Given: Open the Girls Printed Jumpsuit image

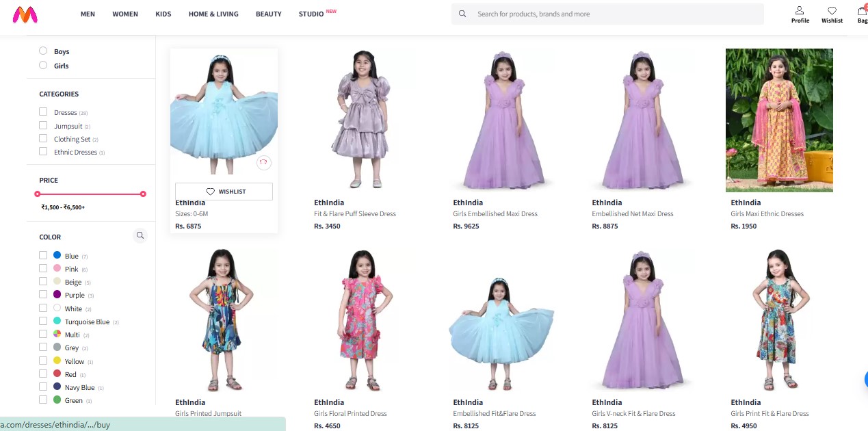Looking at the screenshot, I should coord(224,319).
